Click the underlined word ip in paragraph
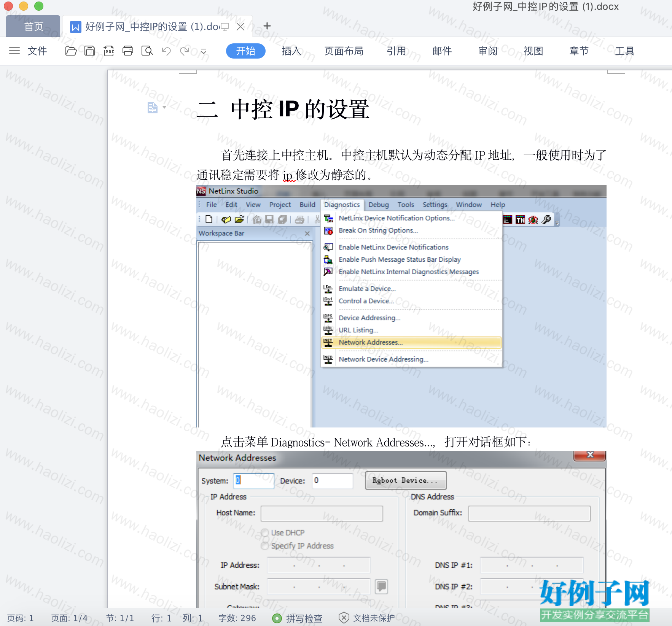The width and height of the screenshot is (672, 626). coord(288,175)
